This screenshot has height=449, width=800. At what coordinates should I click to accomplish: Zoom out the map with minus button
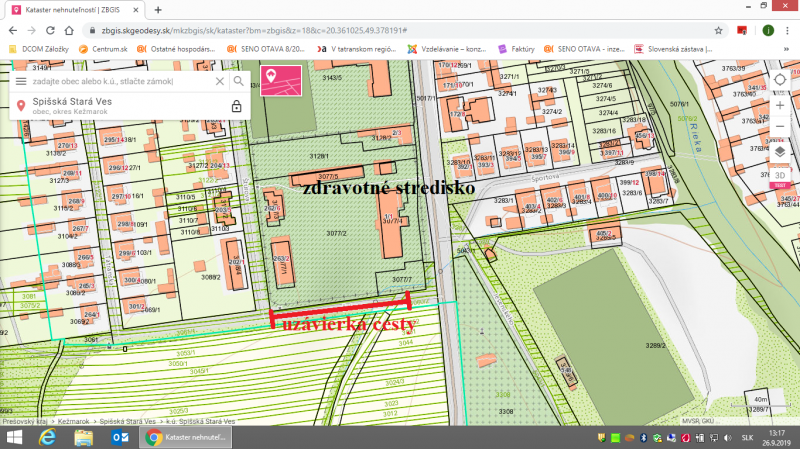tap(780, 127)
